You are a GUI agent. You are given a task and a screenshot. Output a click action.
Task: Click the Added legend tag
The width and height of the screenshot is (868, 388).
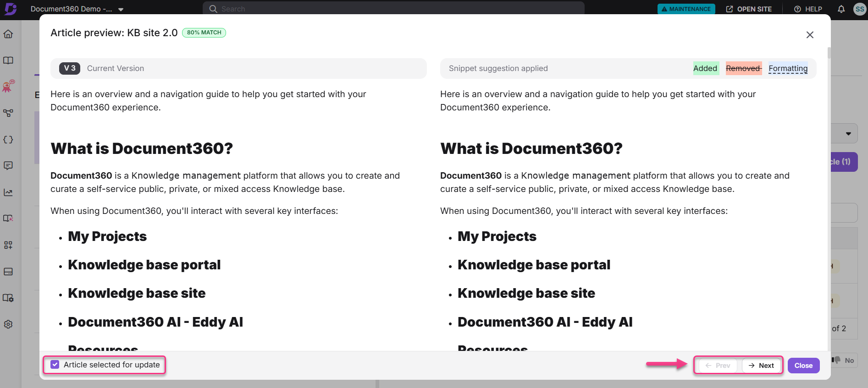coord(705,68)
